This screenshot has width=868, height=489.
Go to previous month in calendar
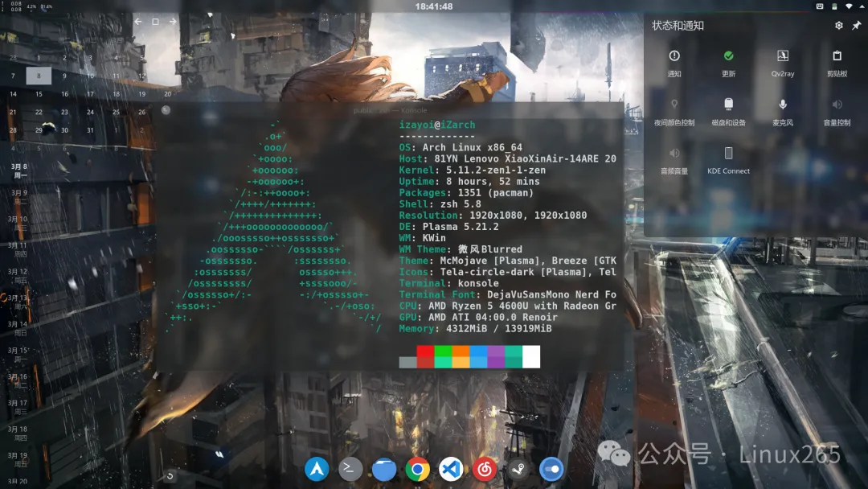[138, 22]
